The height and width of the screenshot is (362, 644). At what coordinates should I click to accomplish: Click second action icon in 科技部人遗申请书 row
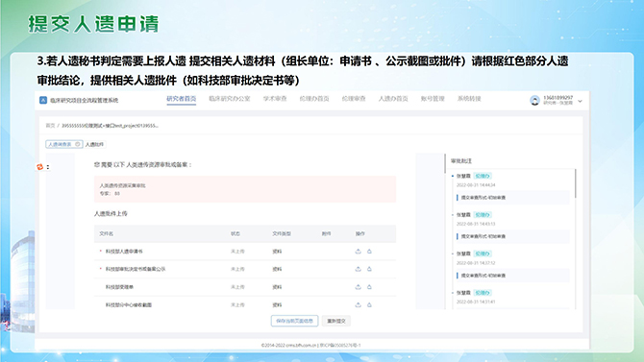tap(369, 252)
